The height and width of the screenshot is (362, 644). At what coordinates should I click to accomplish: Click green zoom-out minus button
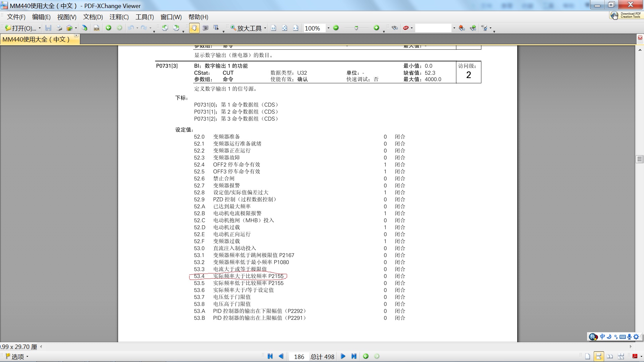tap(336, 28)
